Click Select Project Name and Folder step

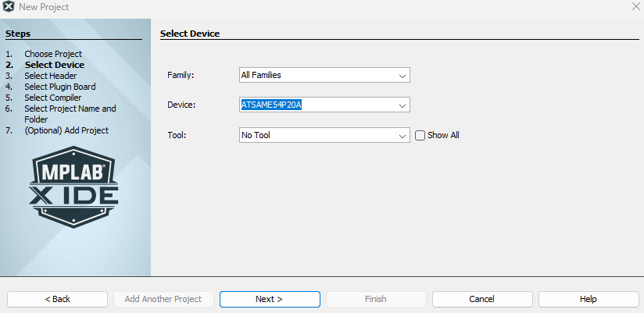pos(70,109)
